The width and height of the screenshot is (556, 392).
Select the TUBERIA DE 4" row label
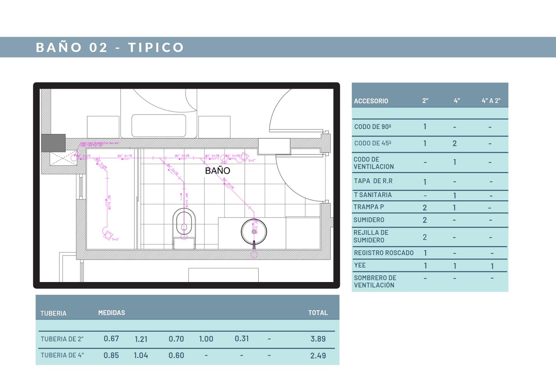click(62, 355)
